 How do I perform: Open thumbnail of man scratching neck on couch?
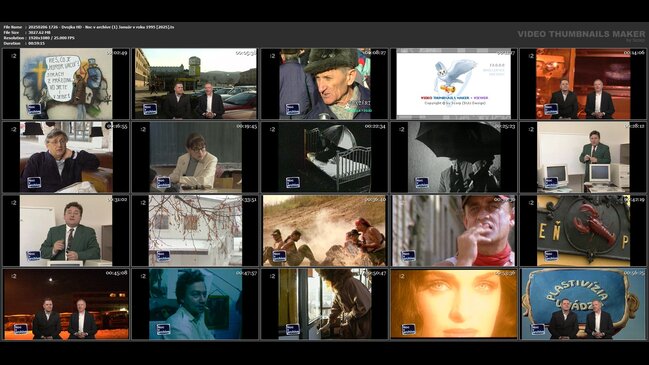click(66, 157)
